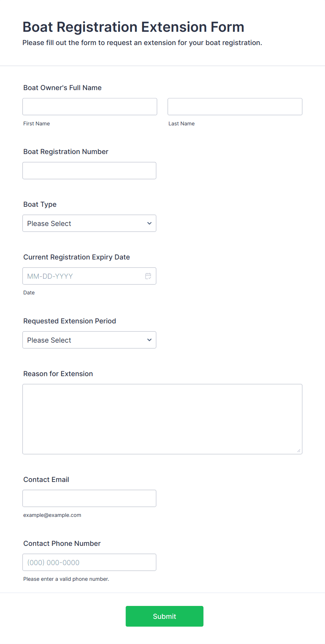This screenshot has height=644, width=325.
Task: Click the "Date" sublabel under expiry field
Action: click(x=29, y=293)
